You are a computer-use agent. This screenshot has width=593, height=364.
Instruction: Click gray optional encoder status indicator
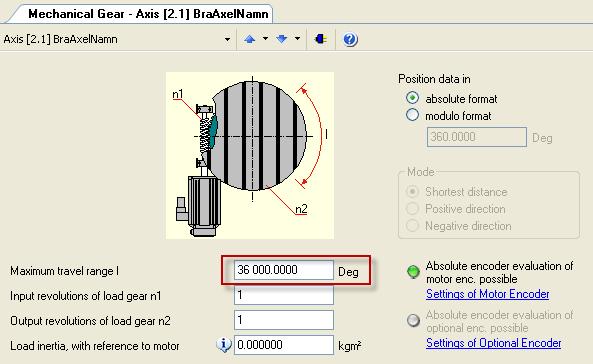413,320
